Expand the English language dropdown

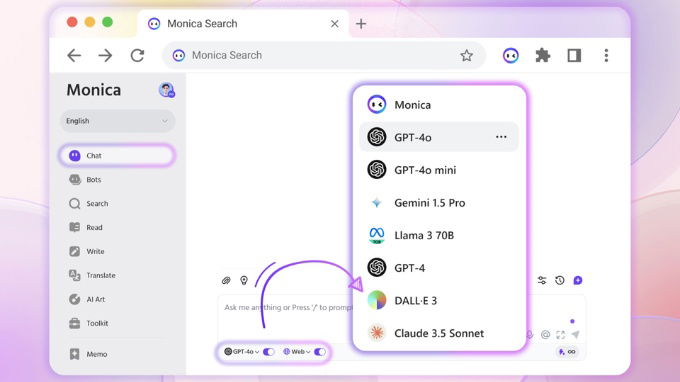click(x=118, y=121)
